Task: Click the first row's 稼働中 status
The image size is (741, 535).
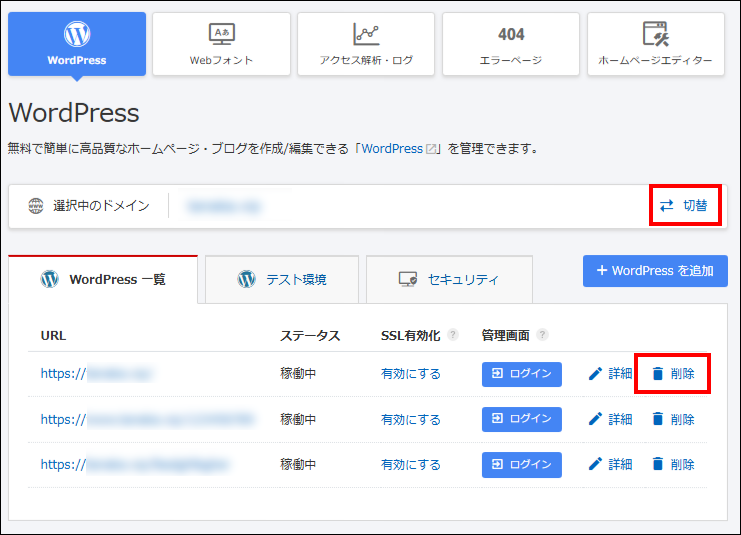Action: [x=298, y=374]
